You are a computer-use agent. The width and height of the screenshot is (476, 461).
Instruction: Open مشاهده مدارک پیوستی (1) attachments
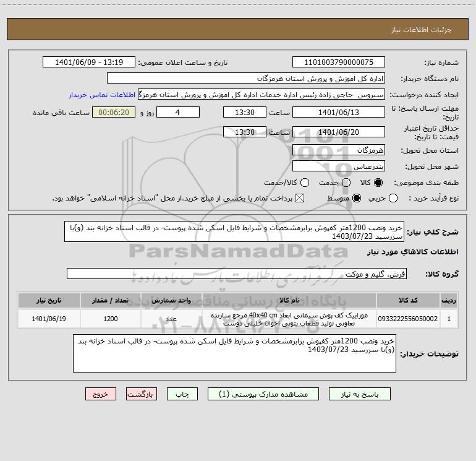263,394
